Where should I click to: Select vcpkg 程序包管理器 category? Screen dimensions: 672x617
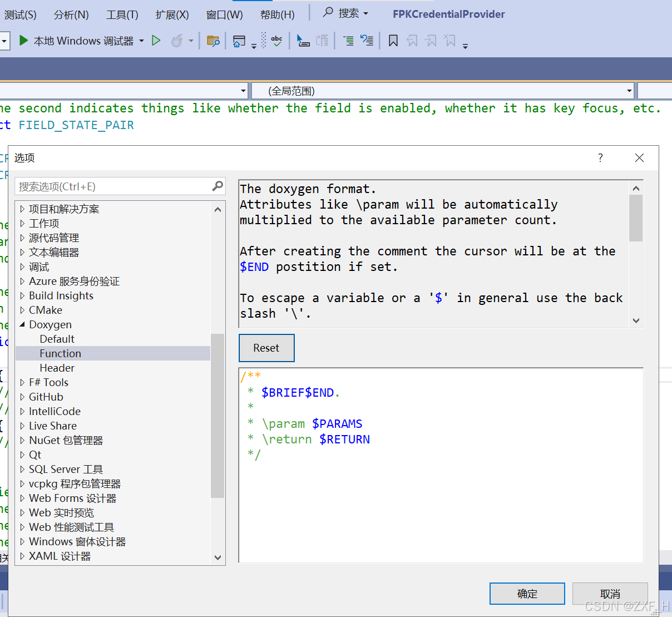point(75,484)
